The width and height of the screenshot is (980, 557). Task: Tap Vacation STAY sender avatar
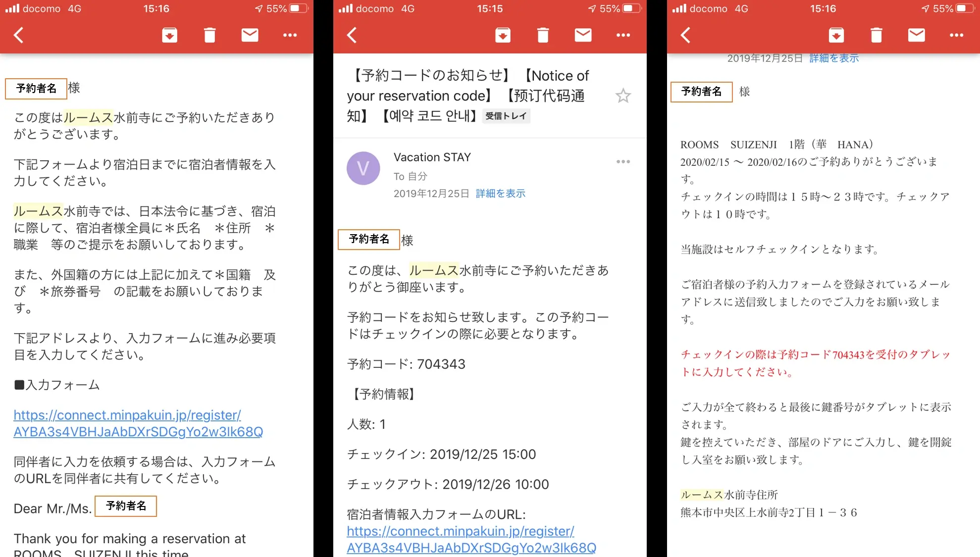click(x=363, y=168)
